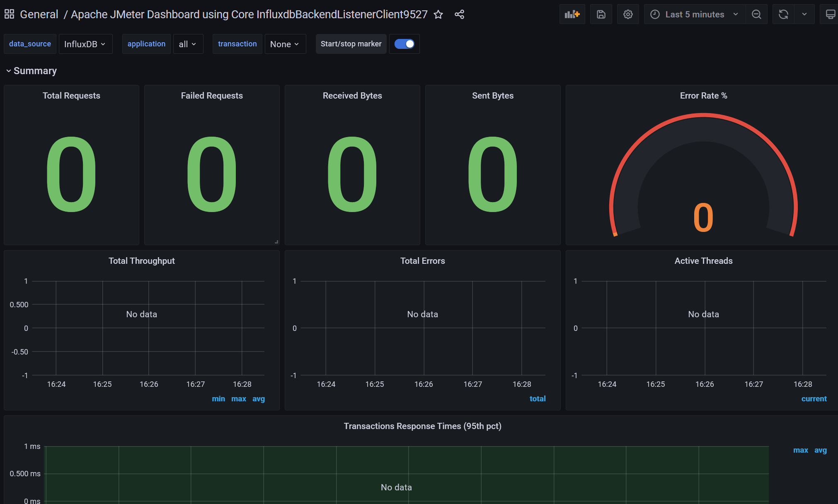Open the Total Throughput panel title menu
838x504 pixels.
[142, 261]
